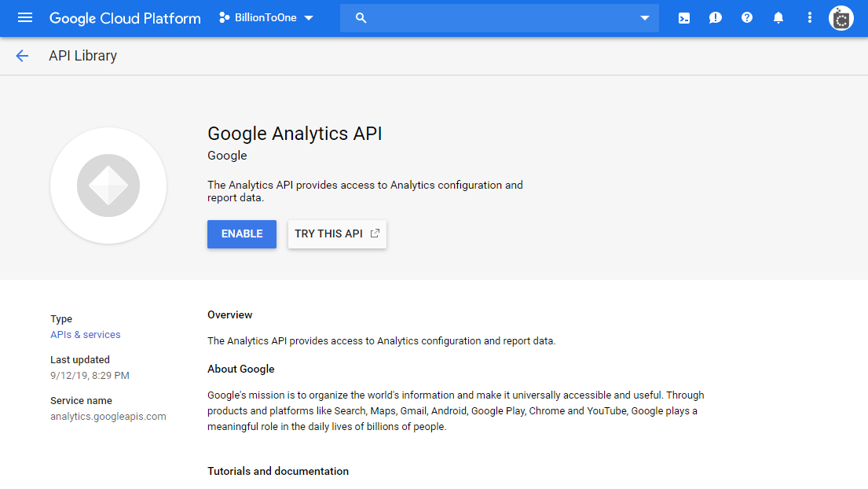The width and height of the screenshot is (868, 489).
Task: Click the Tutorials and documentation heading
Action: click(278, 472)
